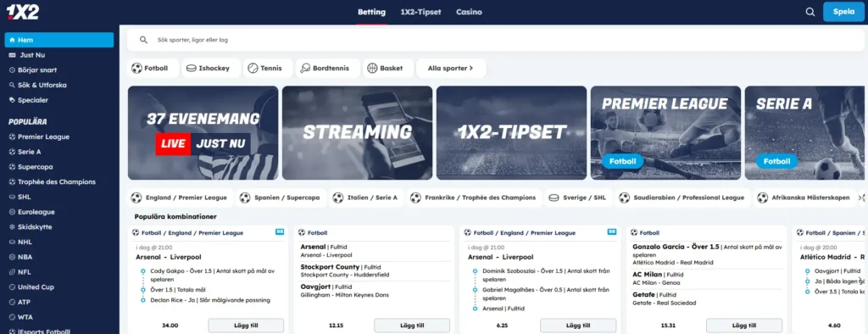Select Frankrike / Trophée des Champions chip

point(475,198)
